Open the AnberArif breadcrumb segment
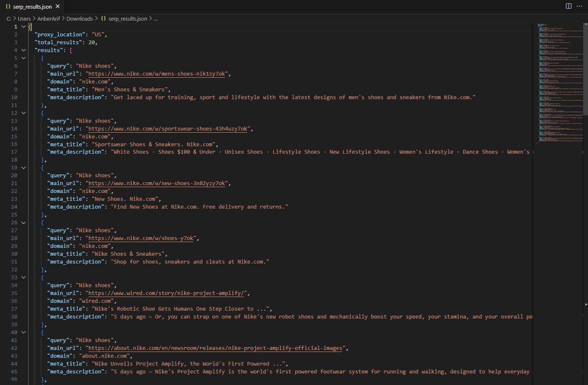This screenshot has width=588, height=385. coord(48,19)
